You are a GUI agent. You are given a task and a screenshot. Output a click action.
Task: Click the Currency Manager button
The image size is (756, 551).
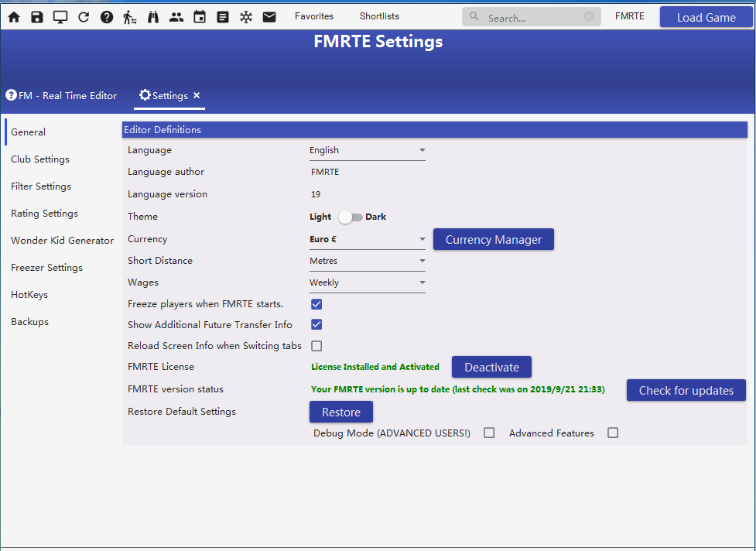point(493,240)
